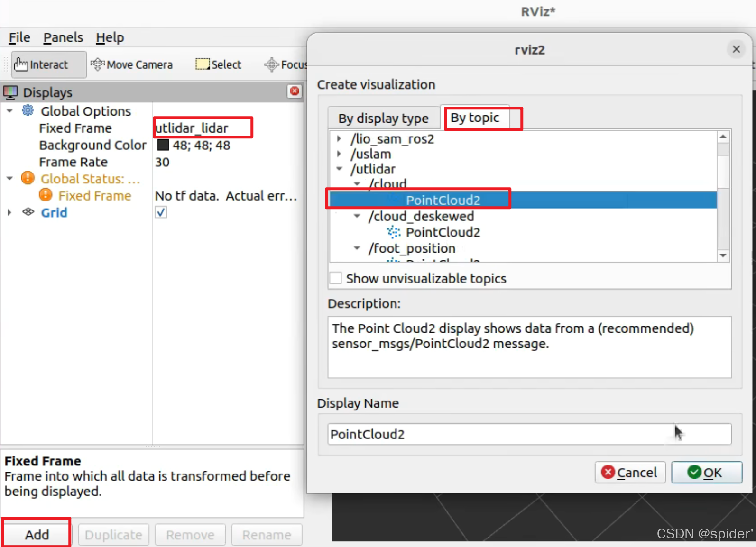The image size is (756, 547).
Task: Close the rviz2 dialog
Action: coord(736,49)
